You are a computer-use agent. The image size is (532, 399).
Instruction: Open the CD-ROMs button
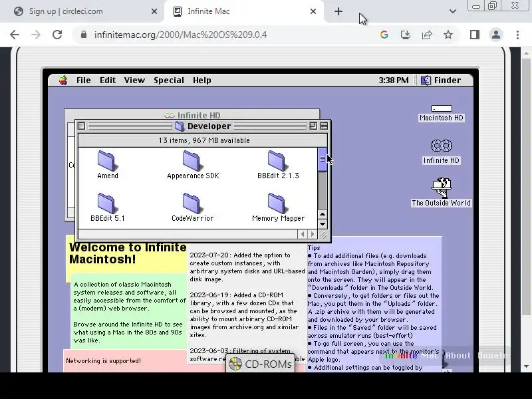point(260,364)
